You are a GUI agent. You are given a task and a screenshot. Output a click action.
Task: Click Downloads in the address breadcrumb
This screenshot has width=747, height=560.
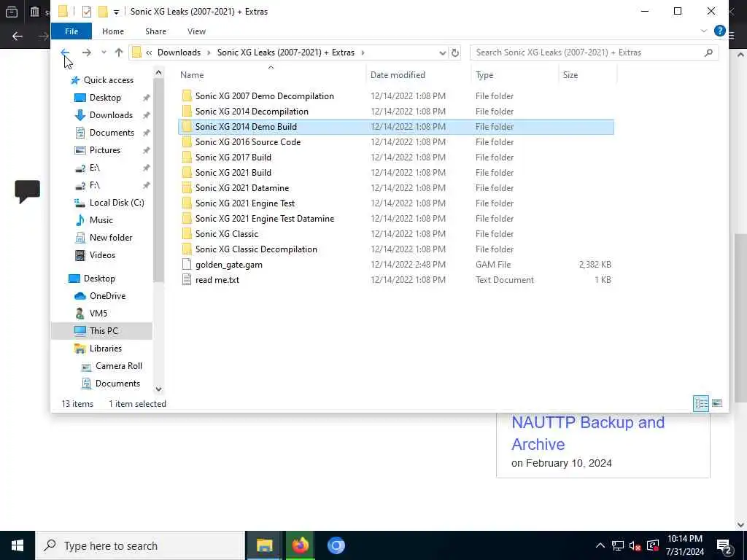179,52
